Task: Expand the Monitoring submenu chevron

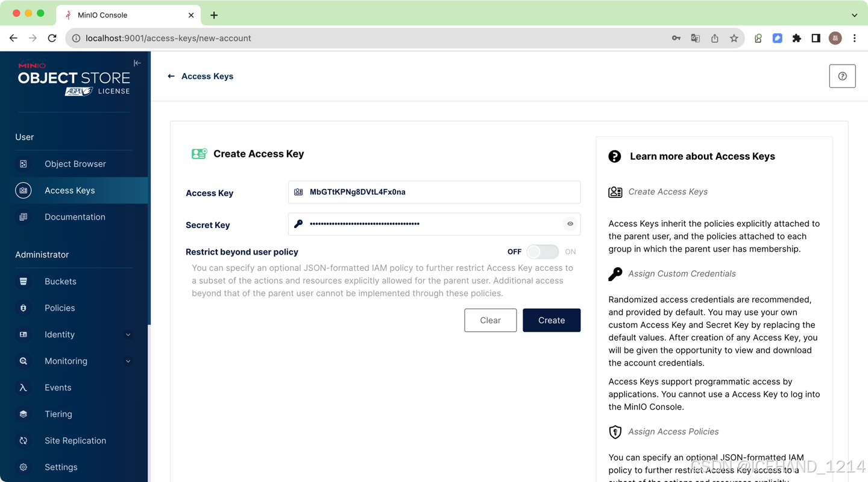Action: pos(128,361)
